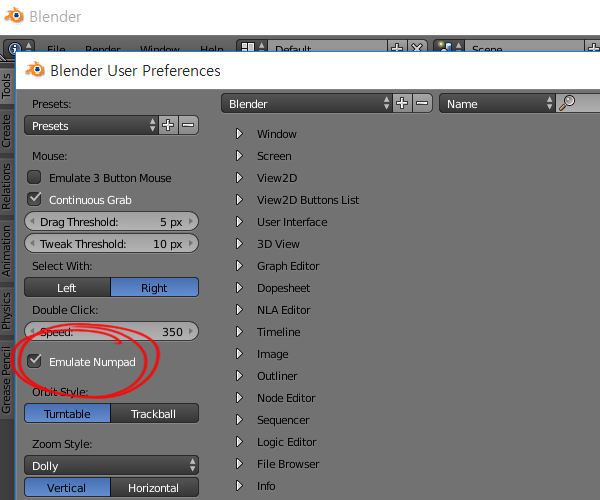Expand the User Interface keymap section

pyautogui.click(x=240, y=221)
